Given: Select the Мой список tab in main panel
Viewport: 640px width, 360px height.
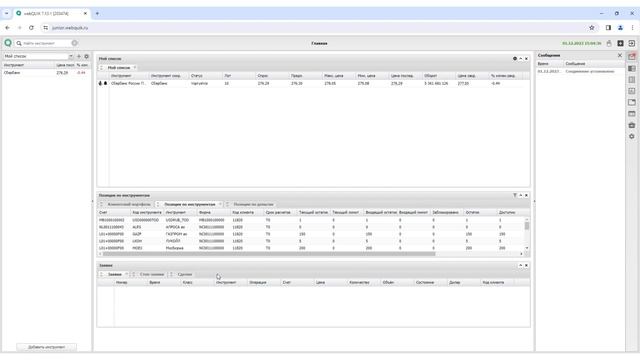Looking at the screenshot, I should pyautogui.click(x=119, y=68).
